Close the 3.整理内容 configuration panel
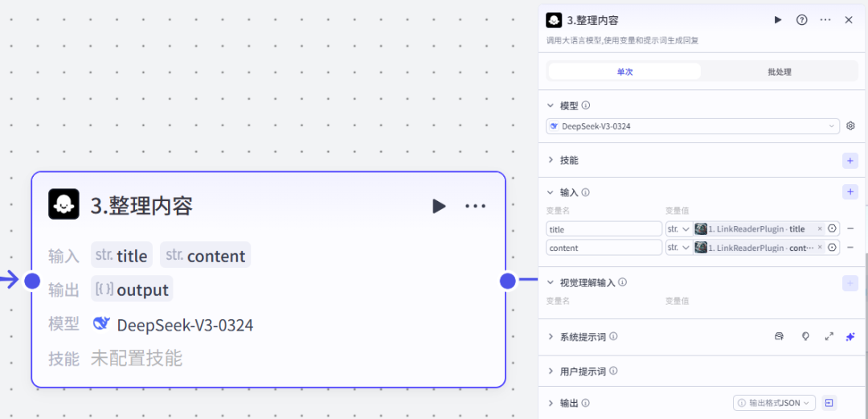 click(849, 20)
